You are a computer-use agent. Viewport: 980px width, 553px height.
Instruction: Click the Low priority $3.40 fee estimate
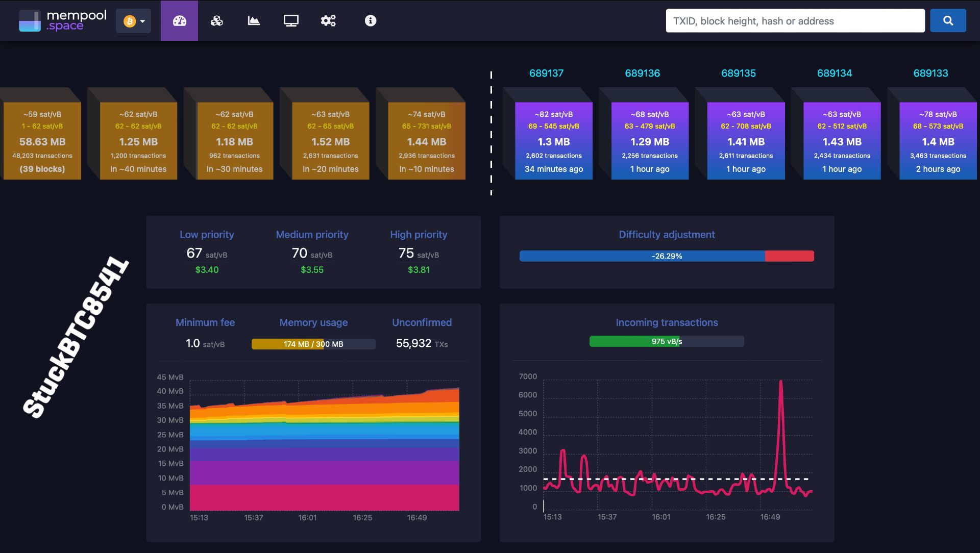[x=206, y=269]
